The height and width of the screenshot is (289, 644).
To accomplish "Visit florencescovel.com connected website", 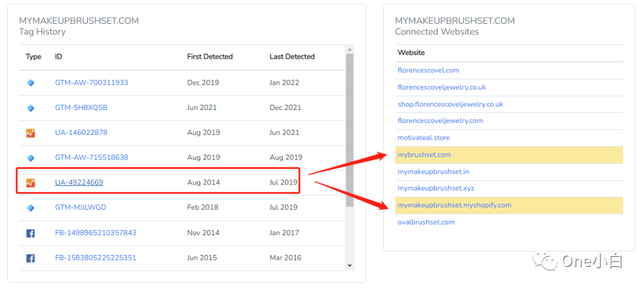I will tap(428, 70).
